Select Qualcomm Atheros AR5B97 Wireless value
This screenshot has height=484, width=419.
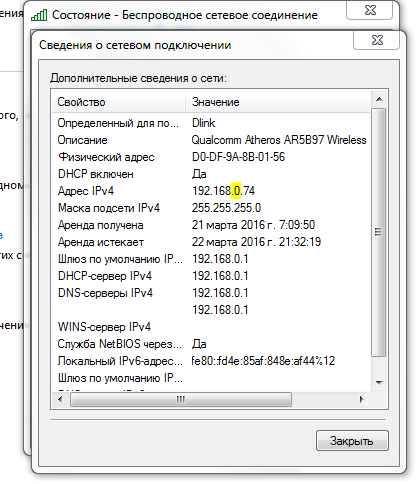(x=279, y=140)
